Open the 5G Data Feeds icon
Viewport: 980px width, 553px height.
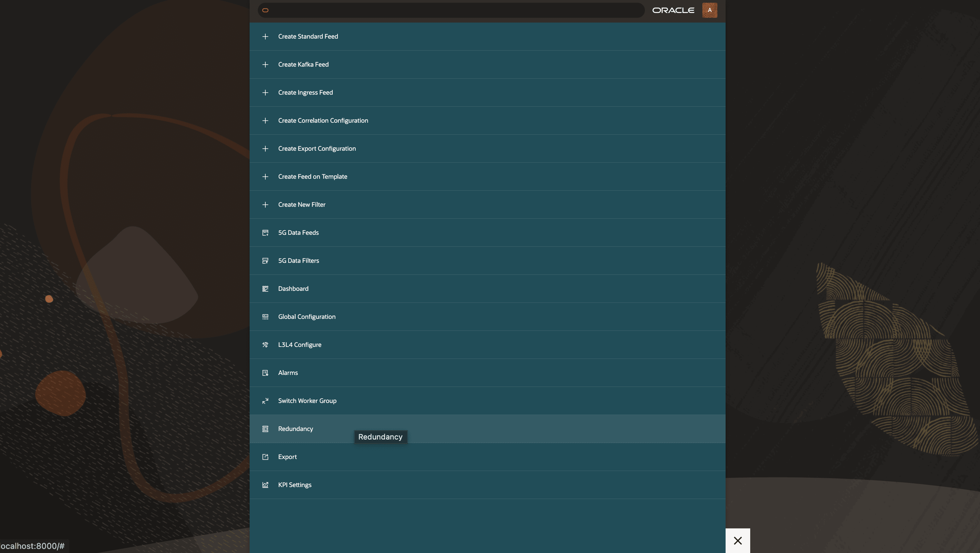265,232
